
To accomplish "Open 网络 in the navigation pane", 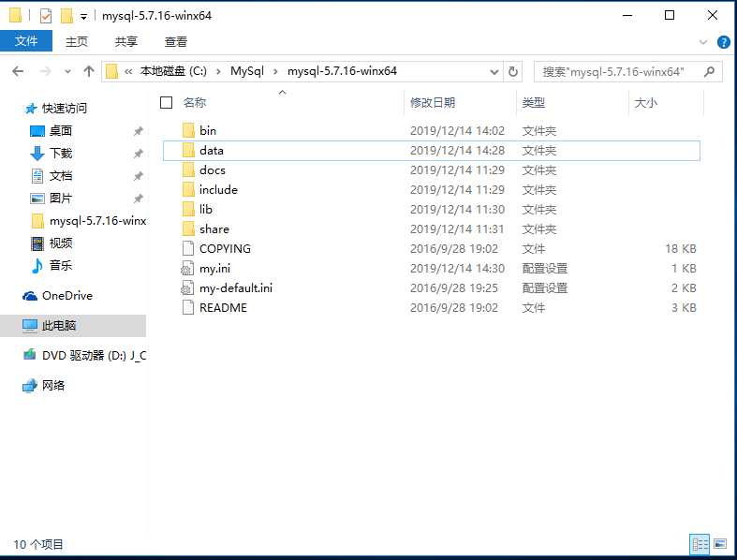I will 53,386.
